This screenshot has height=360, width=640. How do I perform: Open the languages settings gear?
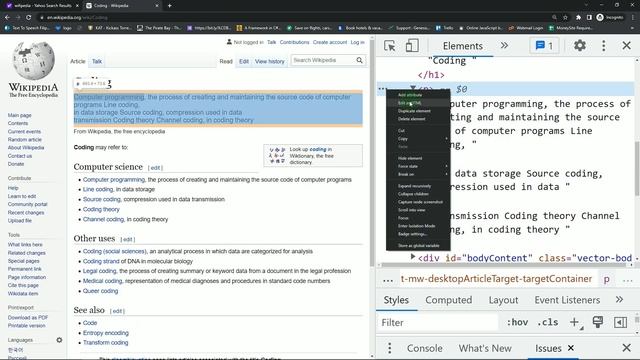click(x=59, y=340)
